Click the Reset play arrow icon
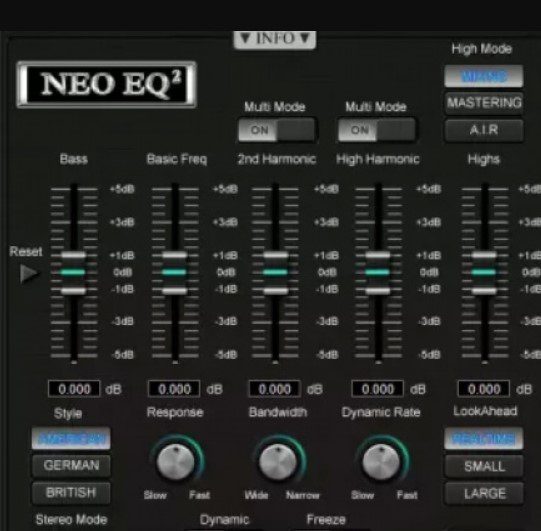 [29, 274]
